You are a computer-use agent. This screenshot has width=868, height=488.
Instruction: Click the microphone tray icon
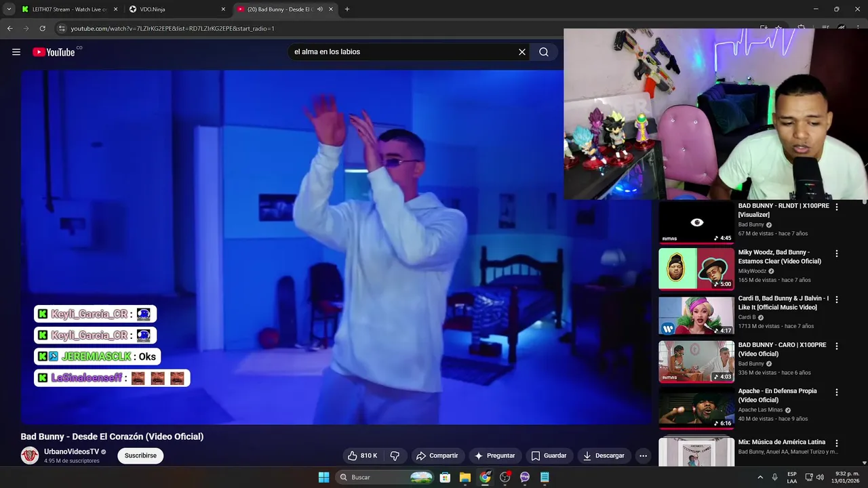(x=775, y=477)
